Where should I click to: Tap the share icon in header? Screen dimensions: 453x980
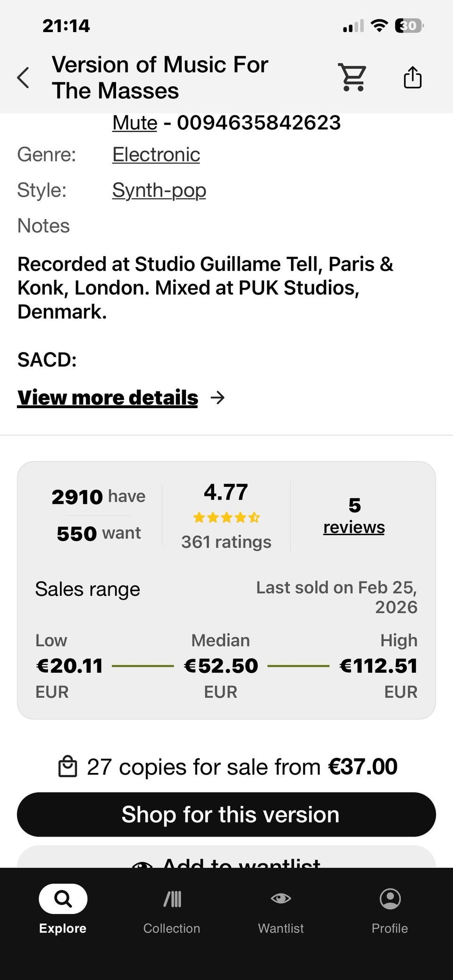coord(412,77)
